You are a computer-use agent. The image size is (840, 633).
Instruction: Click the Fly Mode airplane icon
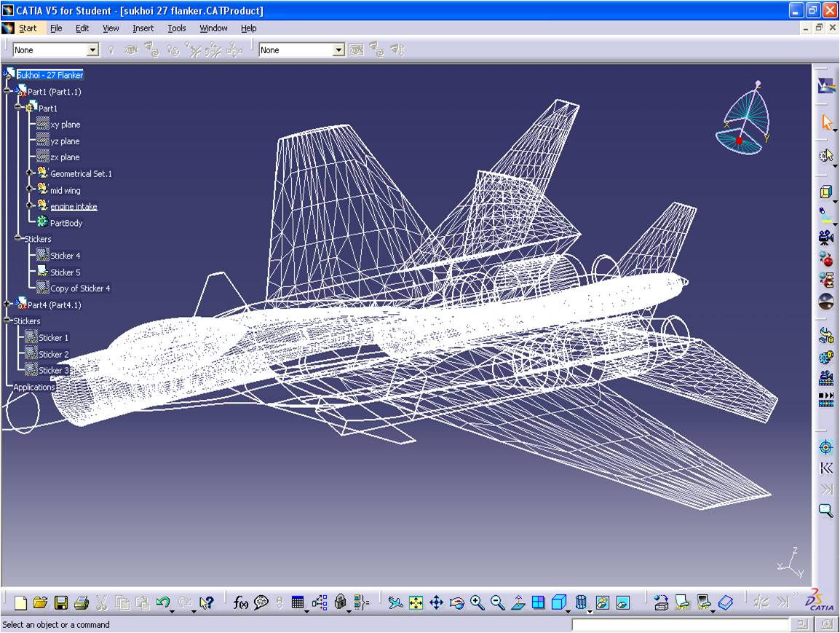coord(396,603)
